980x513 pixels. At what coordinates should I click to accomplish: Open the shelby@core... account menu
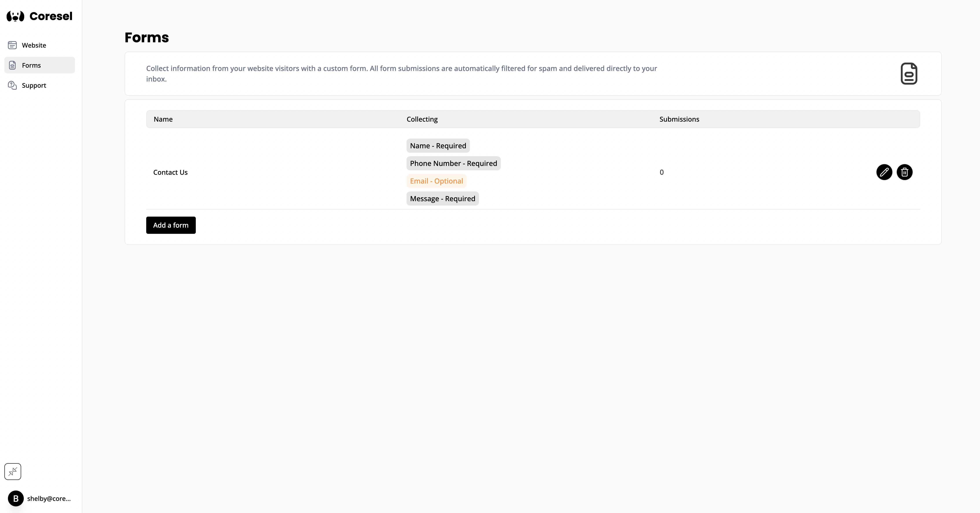(40, 498)
